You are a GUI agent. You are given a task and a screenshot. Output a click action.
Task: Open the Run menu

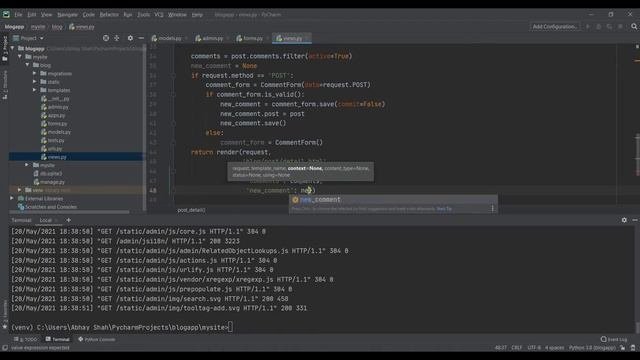[x=128, y=15]
